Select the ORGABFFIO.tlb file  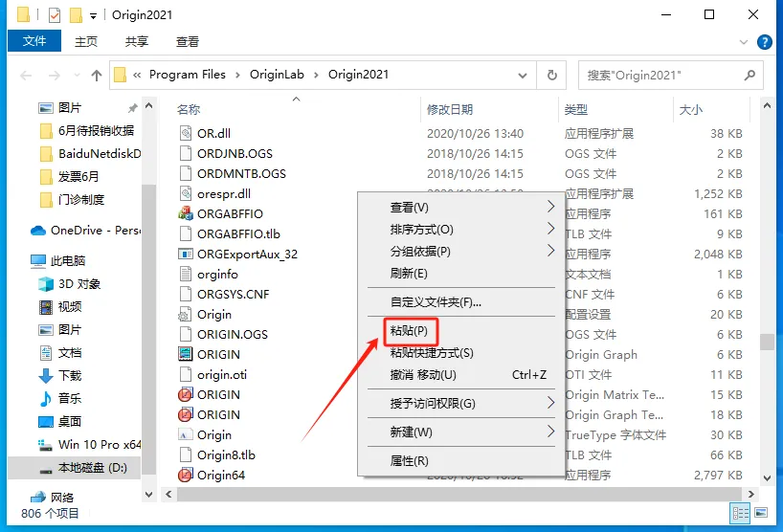238,234
